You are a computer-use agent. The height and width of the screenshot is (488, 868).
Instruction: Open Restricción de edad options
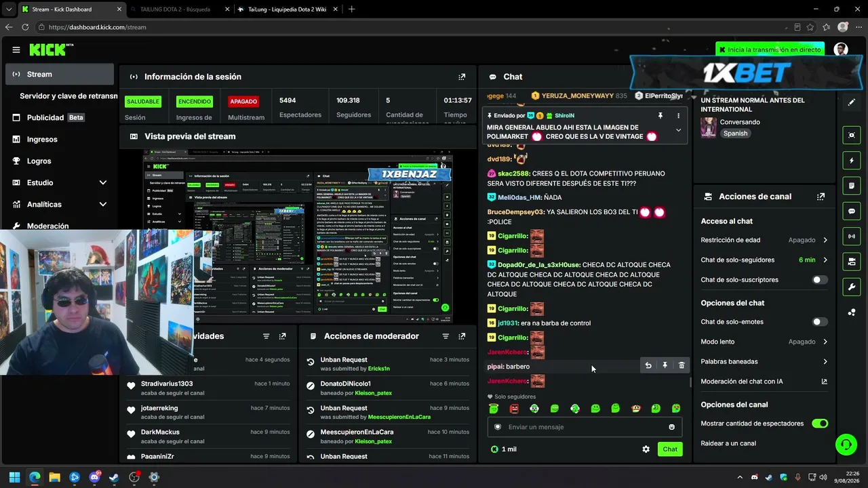pyautogui.click(x=764, y=240)
